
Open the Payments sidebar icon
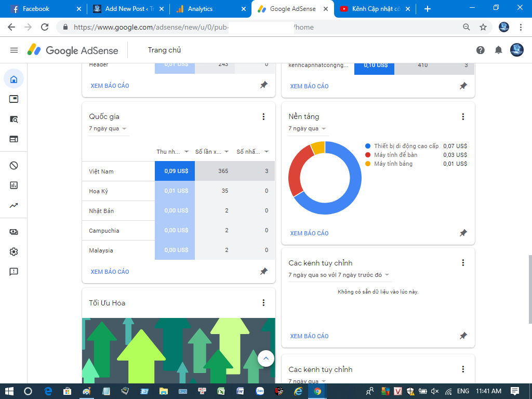click(14, 232)
